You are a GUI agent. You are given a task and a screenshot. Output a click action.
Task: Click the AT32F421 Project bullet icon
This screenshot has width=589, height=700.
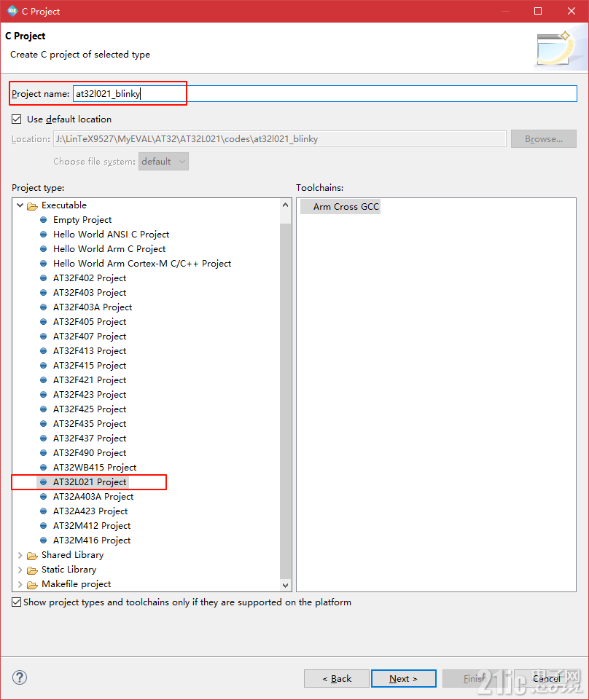pyautogui.click(x=43, y=380)
